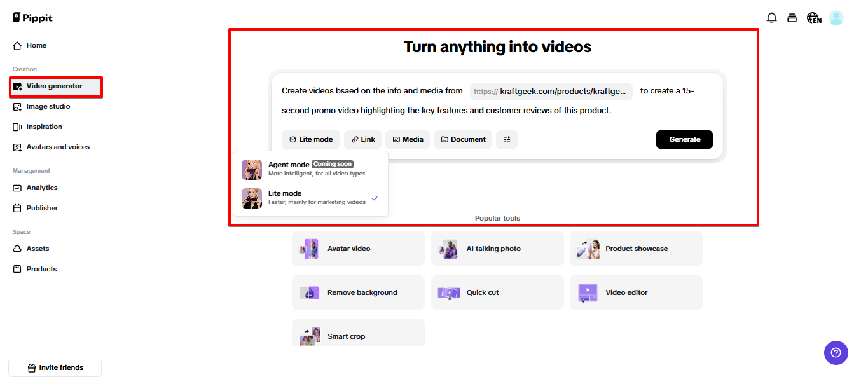The height and width of the screenshot is (384, 868).
Task: Open the Avatar video tool card
Action: tap(358, 249)
